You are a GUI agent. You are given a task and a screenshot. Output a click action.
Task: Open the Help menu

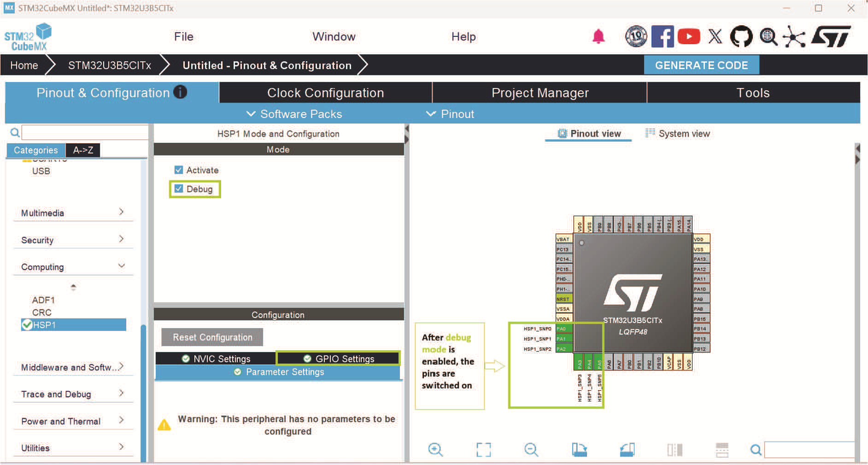pos(463,36)
